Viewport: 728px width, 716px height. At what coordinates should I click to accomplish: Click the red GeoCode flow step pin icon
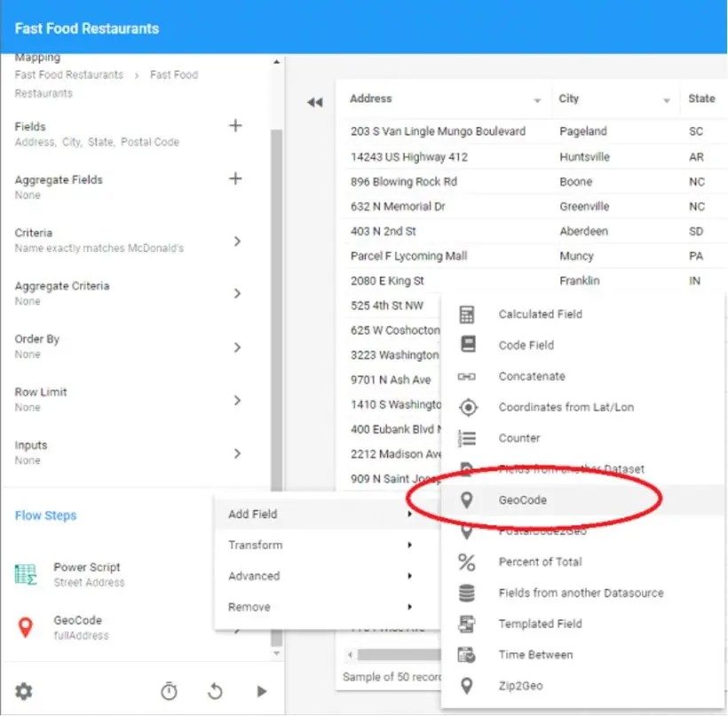[x=26, y=627]
